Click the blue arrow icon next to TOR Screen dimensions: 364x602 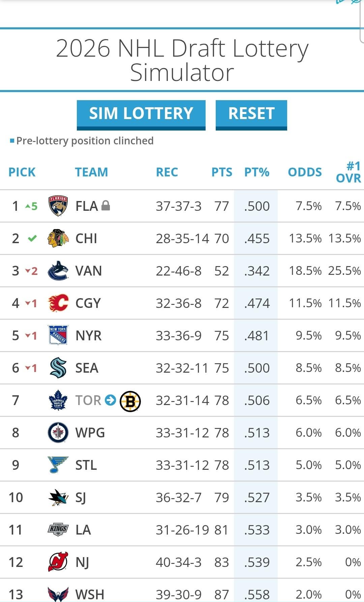pos(110,400)
